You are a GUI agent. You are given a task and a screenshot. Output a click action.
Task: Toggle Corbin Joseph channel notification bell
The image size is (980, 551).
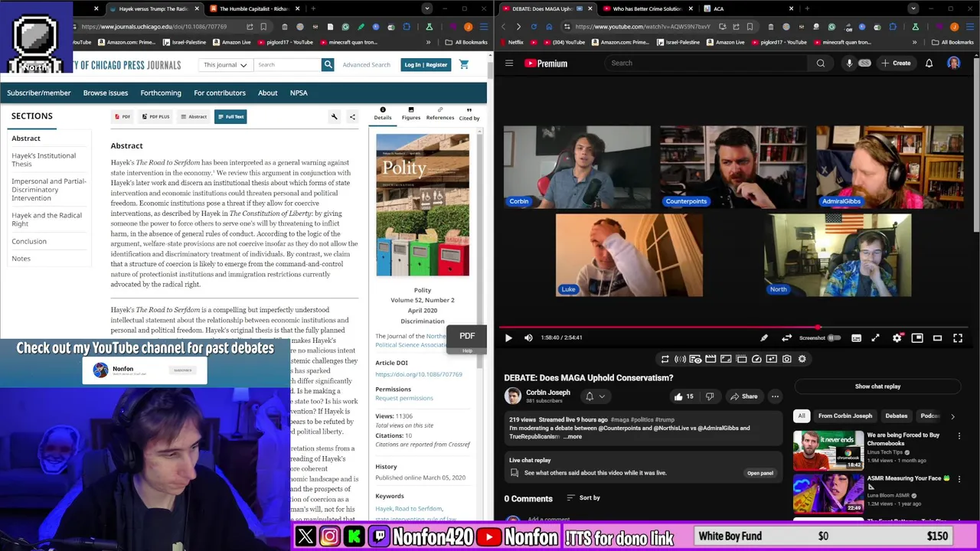tap(590, 396)
